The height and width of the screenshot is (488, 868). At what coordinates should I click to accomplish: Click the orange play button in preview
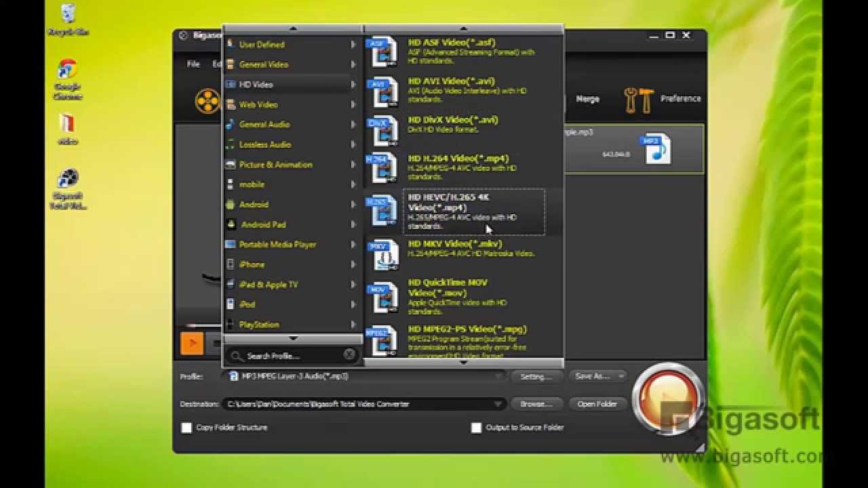pos(192,344)
